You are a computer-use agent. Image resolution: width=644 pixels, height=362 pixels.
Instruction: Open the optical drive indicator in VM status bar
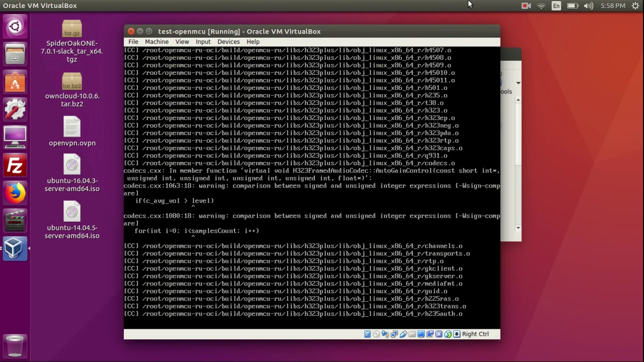376,334
